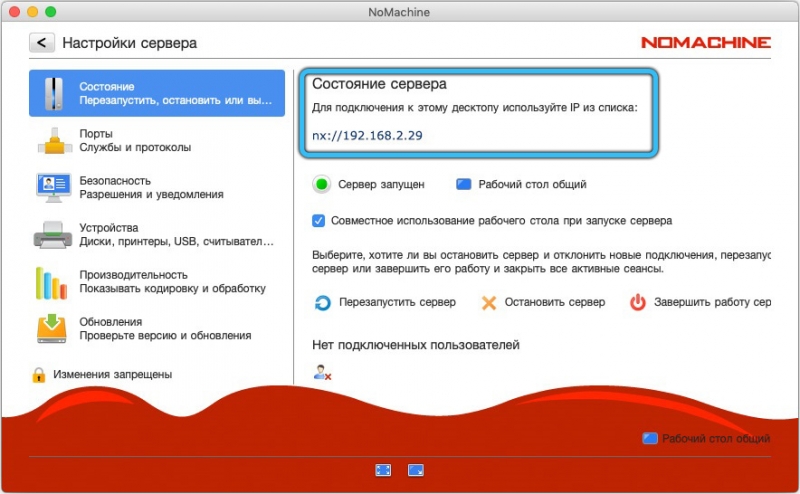Close the NoMachine window
The image size is (800, 494).
(14, 11)
